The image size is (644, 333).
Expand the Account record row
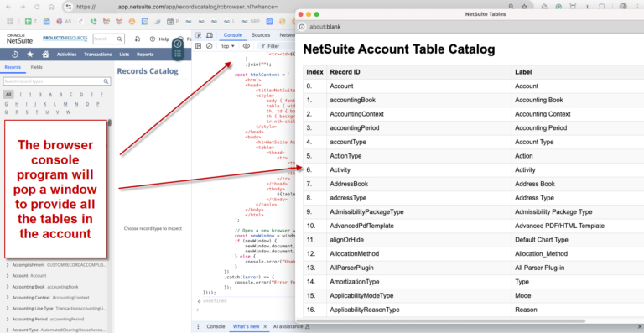point(8,275)
